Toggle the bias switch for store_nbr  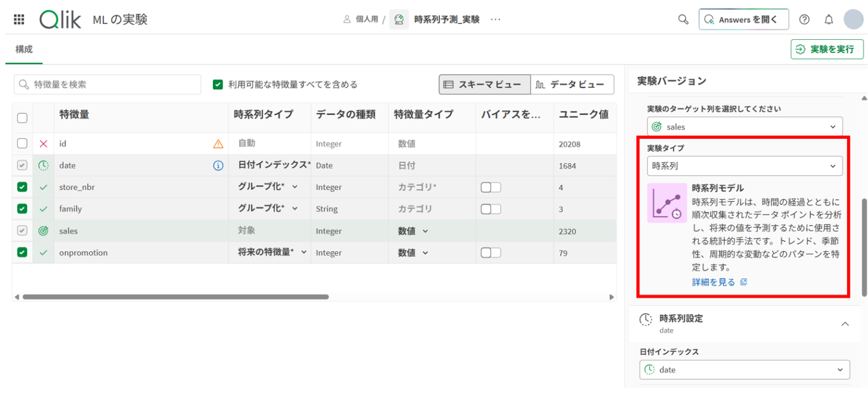point(491,187)
